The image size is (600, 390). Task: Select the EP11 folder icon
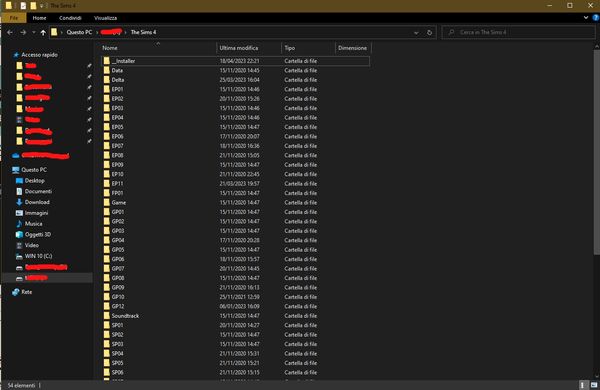(x=107, y=184)
